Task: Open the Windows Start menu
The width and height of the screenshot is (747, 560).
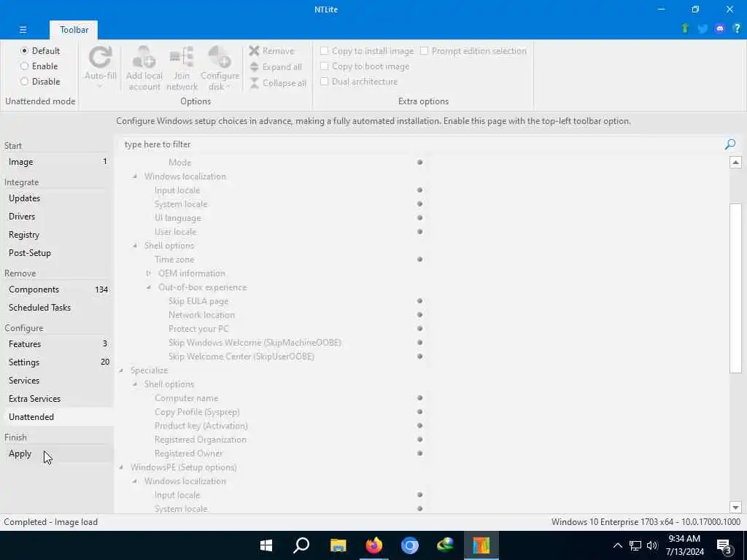Action: (266, 545)
